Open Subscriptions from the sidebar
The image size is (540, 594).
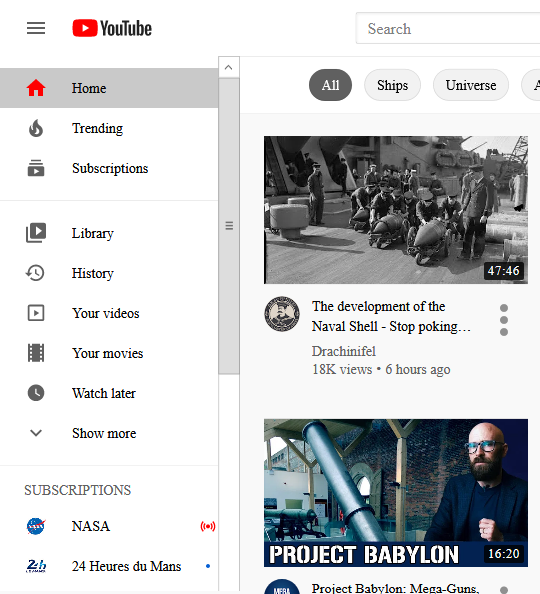(x=109, y=168)
